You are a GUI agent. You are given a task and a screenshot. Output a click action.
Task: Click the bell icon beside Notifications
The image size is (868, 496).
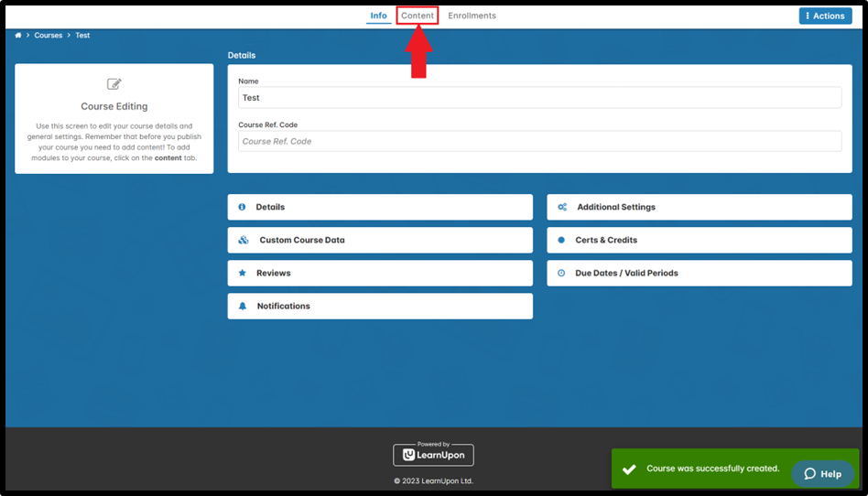[243, 306]
